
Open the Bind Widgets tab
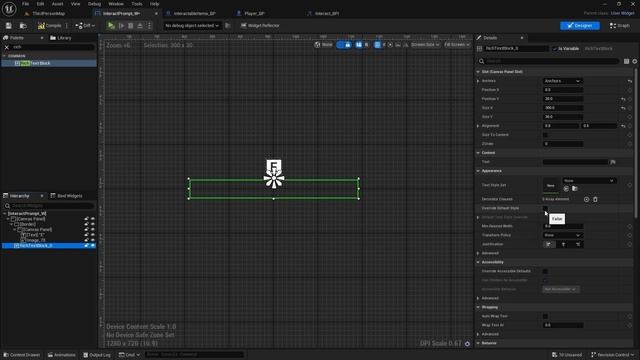click(66, 196)
